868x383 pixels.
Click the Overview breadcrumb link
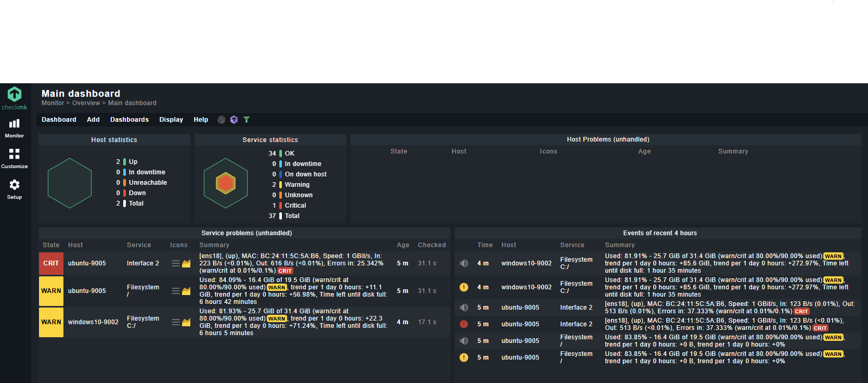[86, 103]
